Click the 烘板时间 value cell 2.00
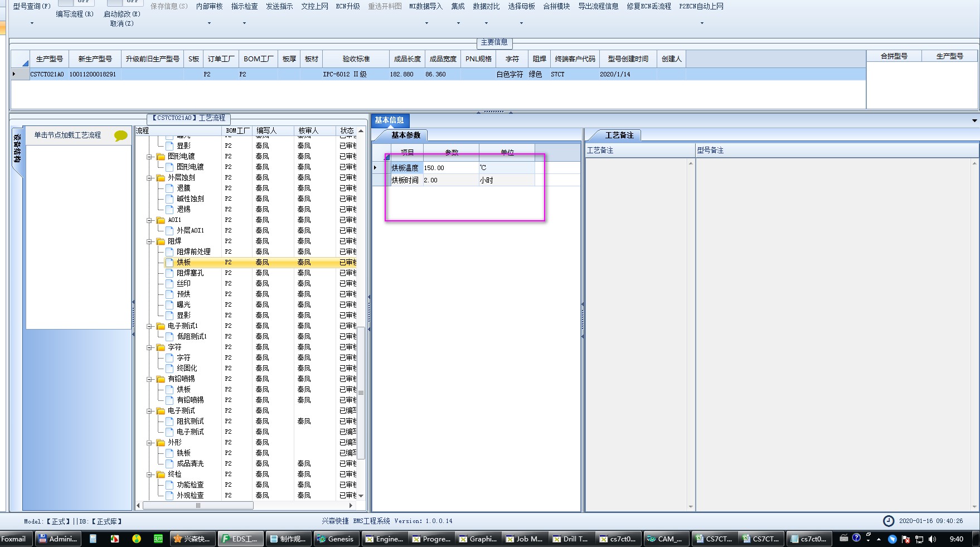This screenshot has height=547, width=980. click(x=450, y=180)
